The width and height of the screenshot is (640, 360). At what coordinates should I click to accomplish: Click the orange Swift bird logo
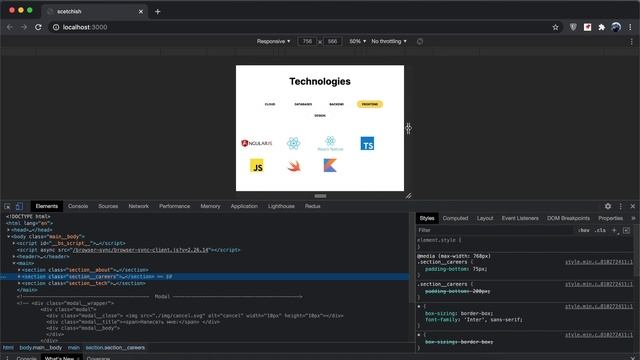pyautogui.click(x=294, y=166)
